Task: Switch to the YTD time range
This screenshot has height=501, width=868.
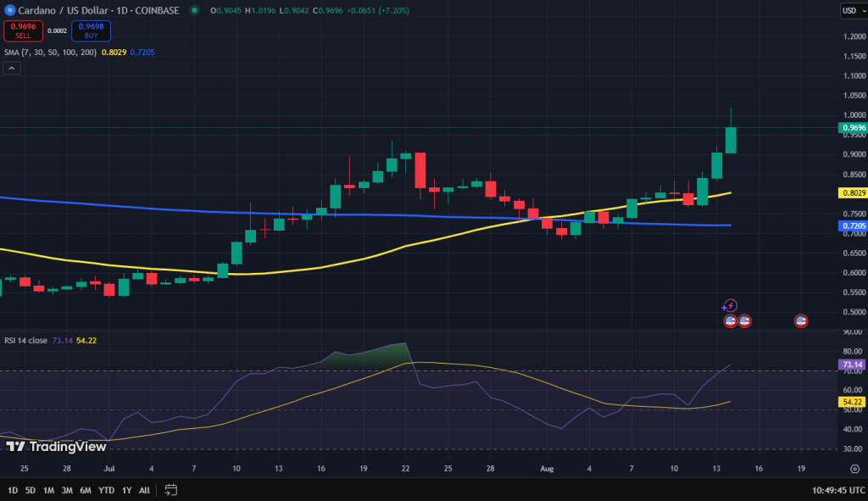Action: [x=106, y=490]
